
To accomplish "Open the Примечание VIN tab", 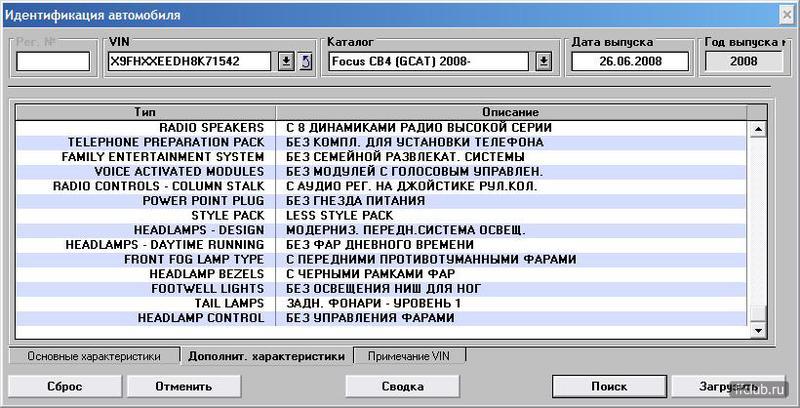I will click(409, 356).
